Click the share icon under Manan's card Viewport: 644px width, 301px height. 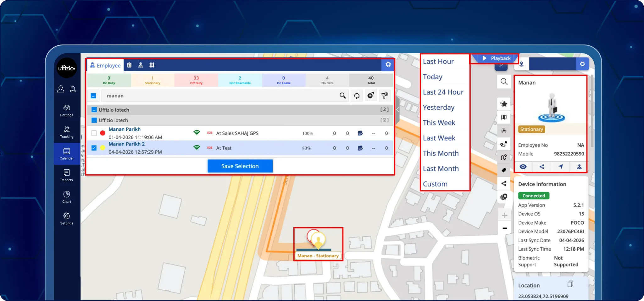coord(541,167)
